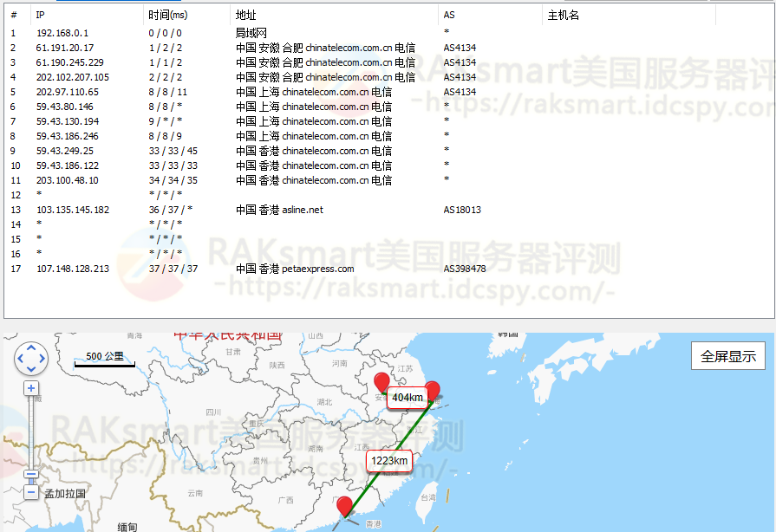
Task: Click the 1223km distance label
Action: pos(388,461)
